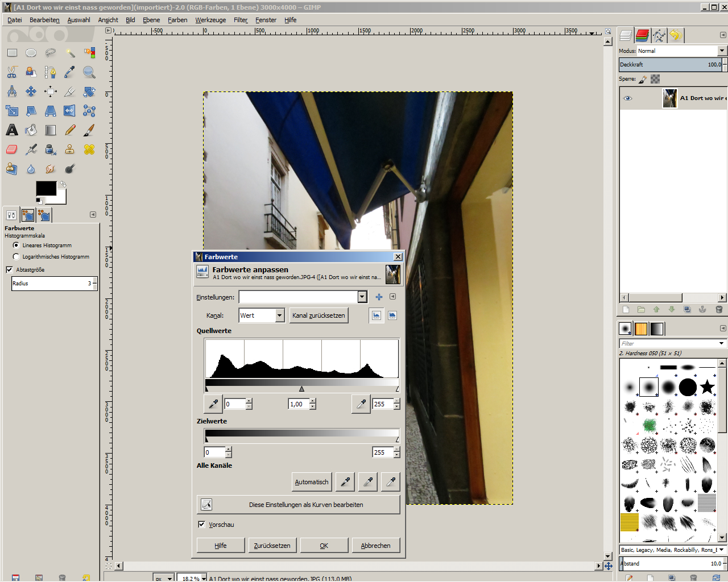Select the Clone stamp tool
728x582 pixels.
pos(70,149)
